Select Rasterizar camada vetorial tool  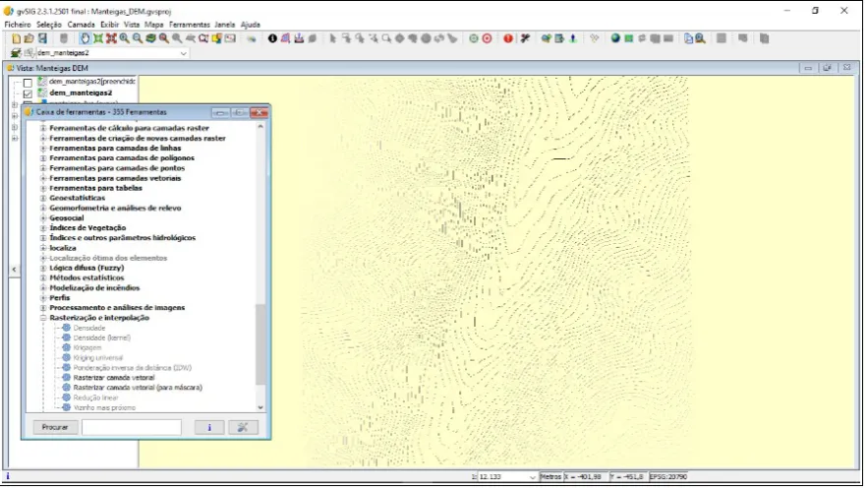pyautogui.click(x=114, y=378)
